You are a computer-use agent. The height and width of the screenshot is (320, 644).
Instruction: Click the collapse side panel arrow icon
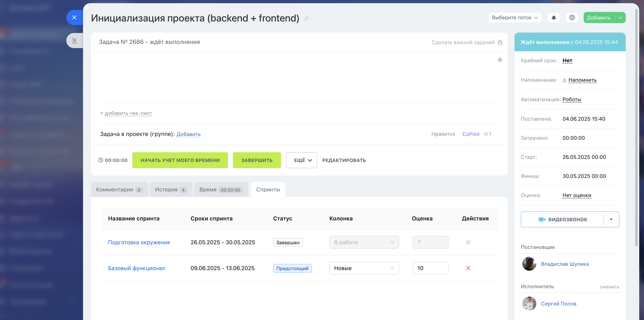pyautogui.click(x=74, y=41)
